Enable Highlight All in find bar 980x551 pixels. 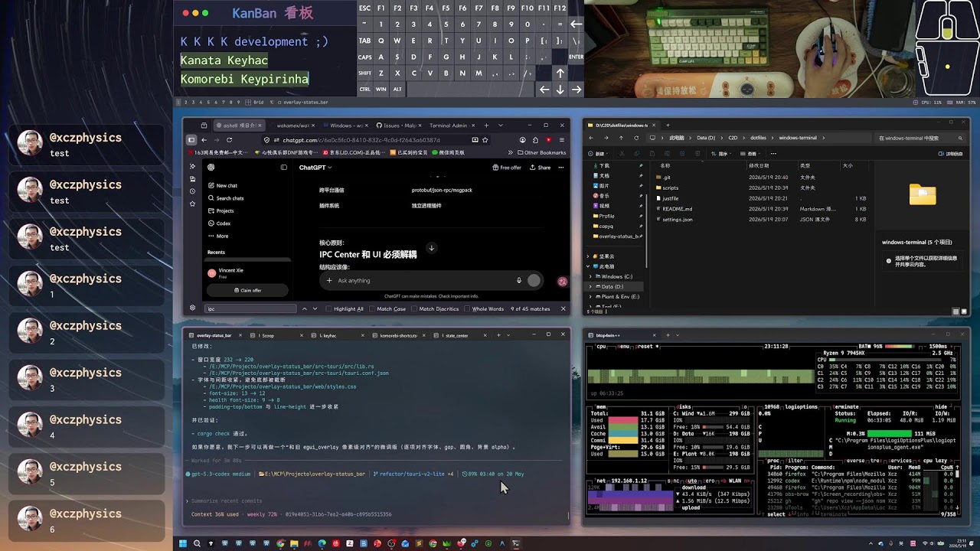pyautogui.click(x=345, y=308)
